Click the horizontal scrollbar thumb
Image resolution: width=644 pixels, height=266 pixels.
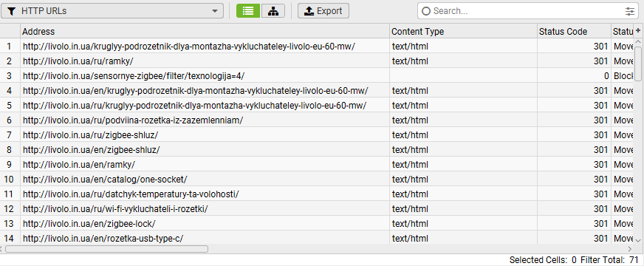tap(107, 249)
